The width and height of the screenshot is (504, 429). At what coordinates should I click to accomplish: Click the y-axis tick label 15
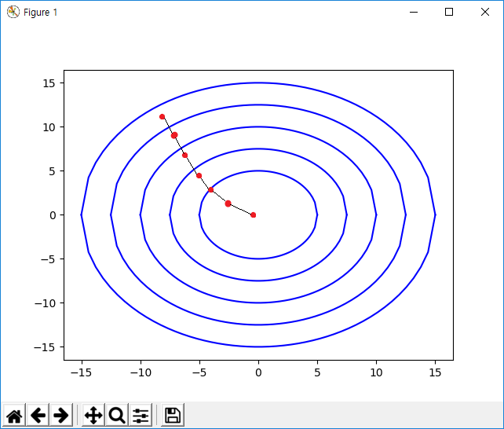[x=49, y=83]
